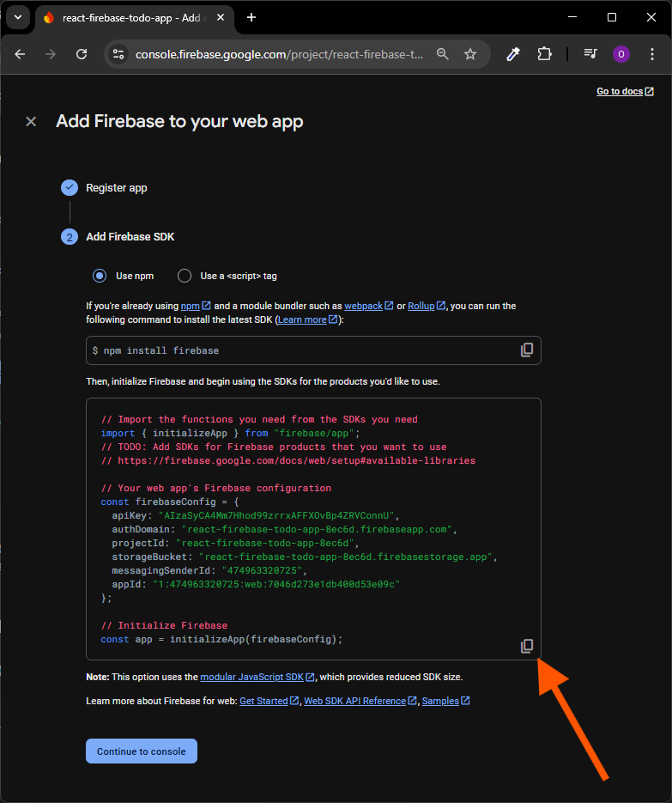View site information icon in address bar
672x803 pixels.
(x=118, y=54)
